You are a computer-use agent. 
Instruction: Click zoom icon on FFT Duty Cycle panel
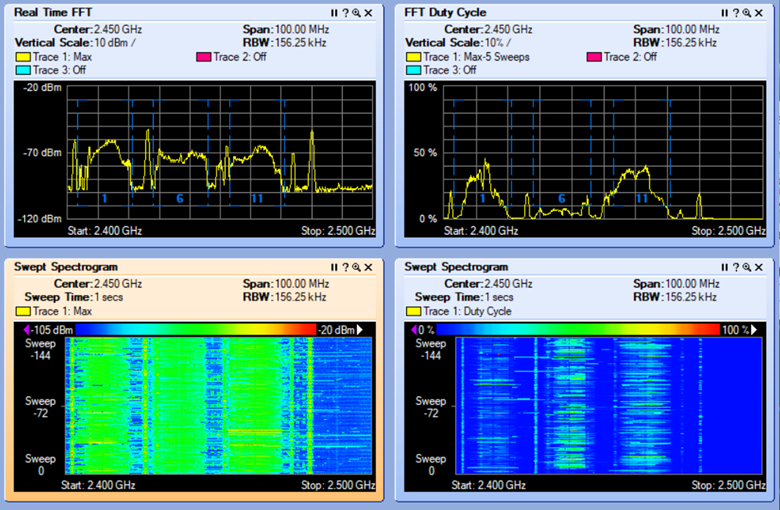[x=746, y=13]
